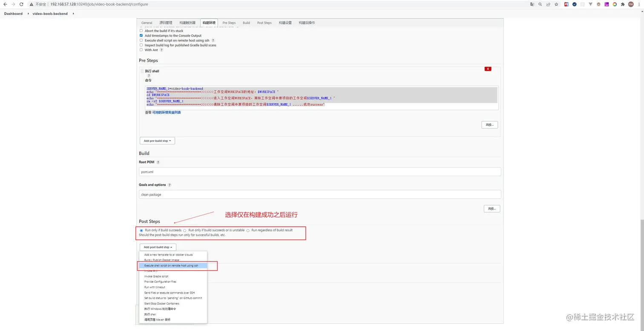Choose 调用顶层 Maven 目标 from menu
This screenshot has height=331, width=644.
173,319
